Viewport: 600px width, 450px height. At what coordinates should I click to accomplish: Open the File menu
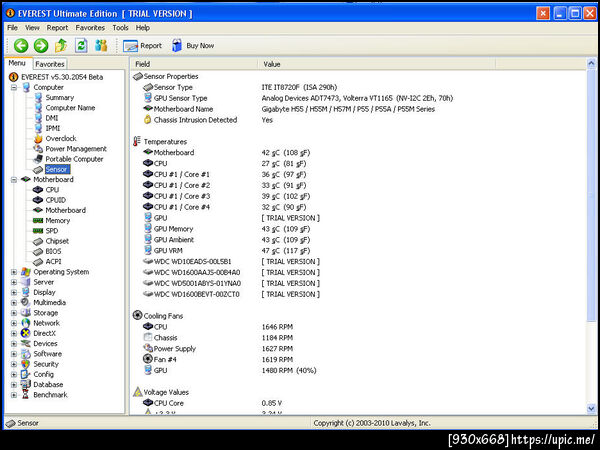13,28
